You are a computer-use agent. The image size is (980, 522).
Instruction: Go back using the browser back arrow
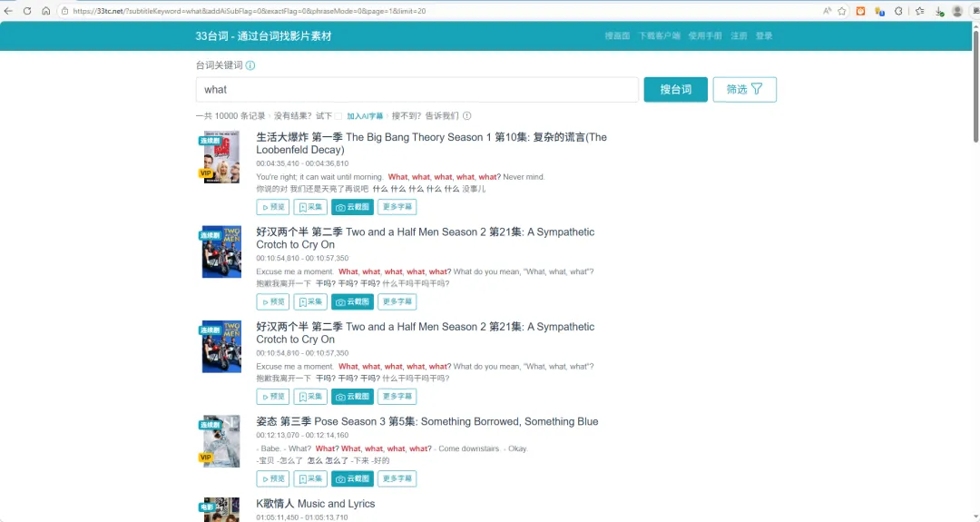click(8, 11)
